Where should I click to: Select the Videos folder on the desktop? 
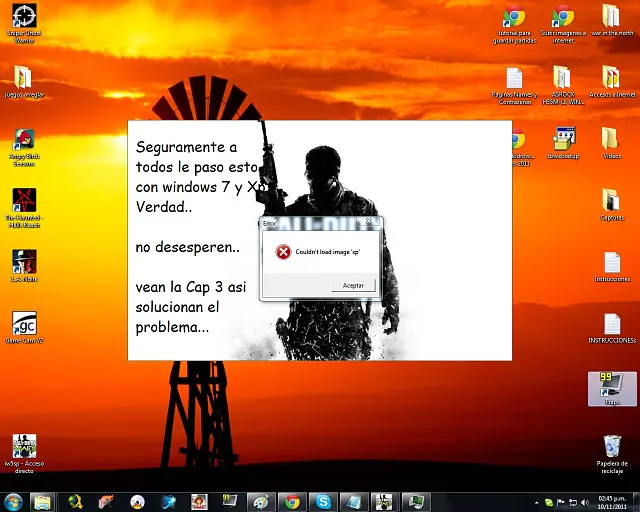pos(612,143)
